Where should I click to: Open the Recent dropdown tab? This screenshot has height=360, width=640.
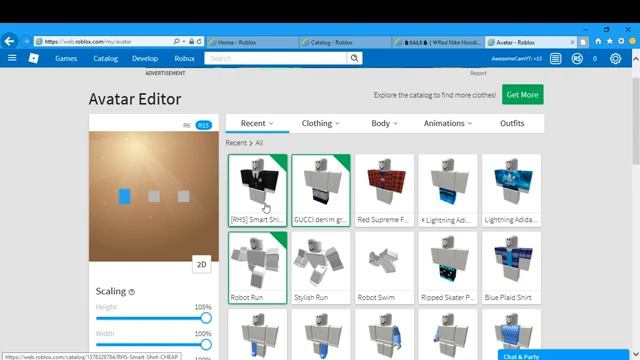[257, 123]
